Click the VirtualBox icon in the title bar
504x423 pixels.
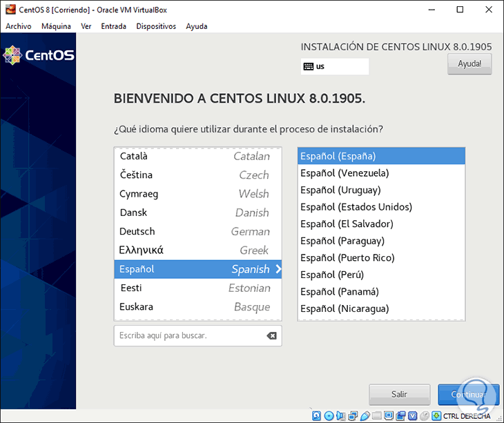click(x=10, y=10)
